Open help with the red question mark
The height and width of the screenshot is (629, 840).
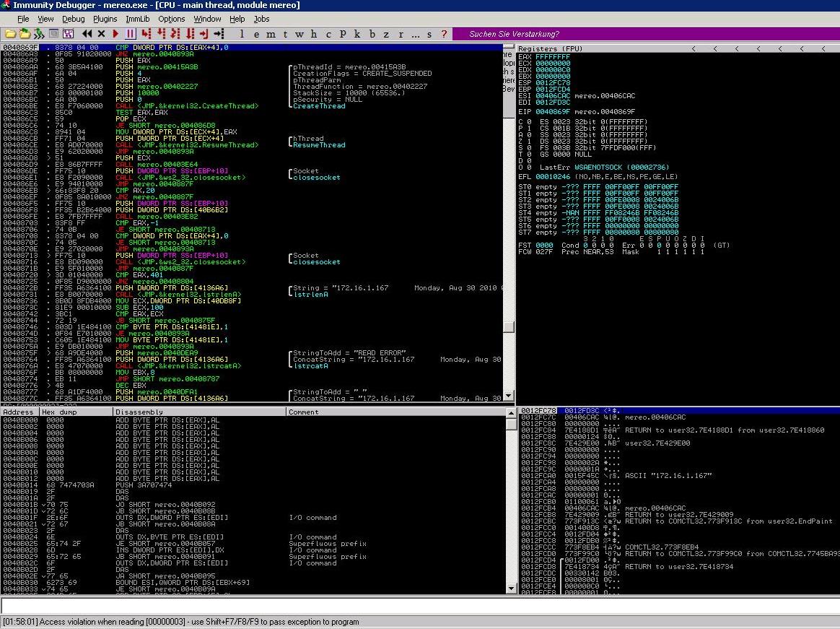pos(444,34)
